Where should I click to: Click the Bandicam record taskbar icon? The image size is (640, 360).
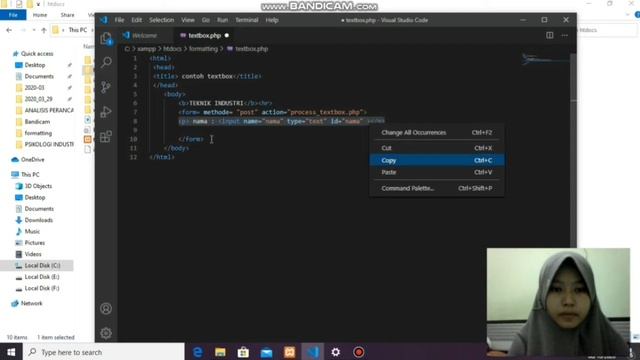(359, 352)
